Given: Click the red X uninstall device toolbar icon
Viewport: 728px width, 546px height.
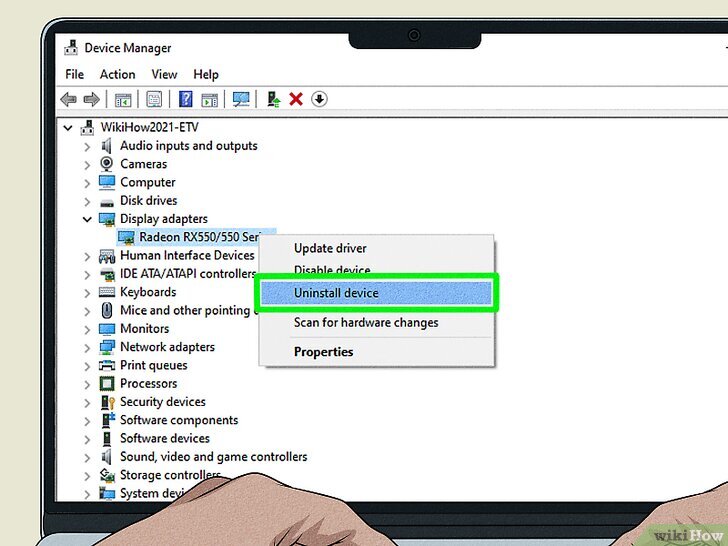Looking at the screenshot, I should [x=296, y=99].
